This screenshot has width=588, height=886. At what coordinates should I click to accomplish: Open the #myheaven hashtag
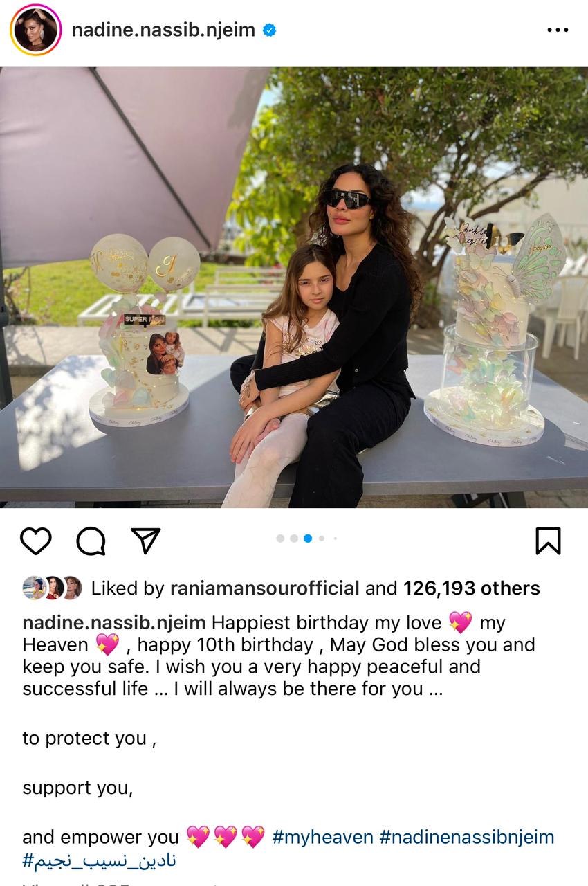pos(323,837)
